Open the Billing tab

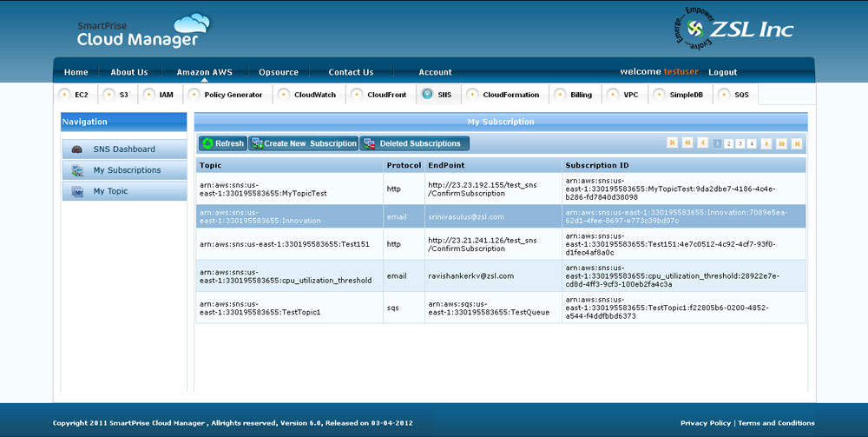tap(575, 95)
